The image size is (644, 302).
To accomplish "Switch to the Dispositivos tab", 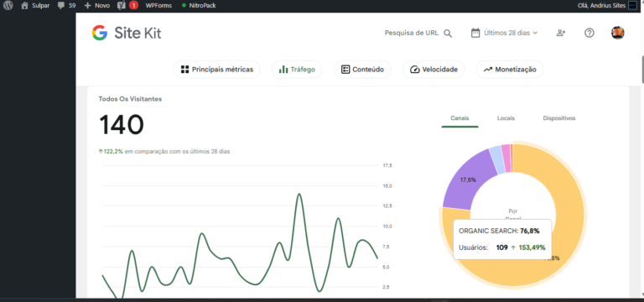I will (559, 118).
